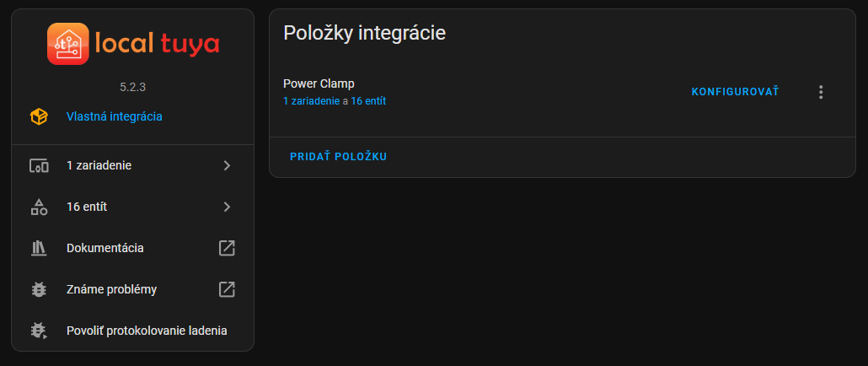Expand the 1 zariadenie row chevron

(x=227, y=165)
